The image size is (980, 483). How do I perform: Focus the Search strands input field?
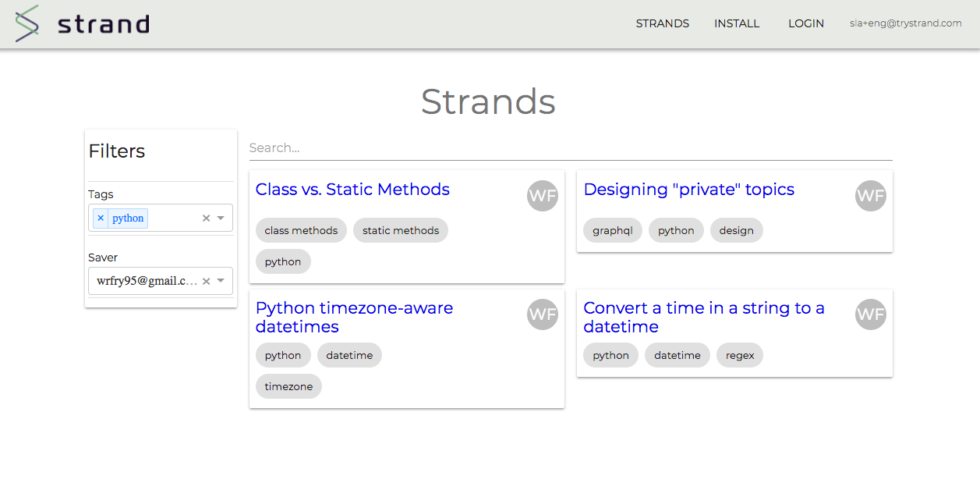570,148
